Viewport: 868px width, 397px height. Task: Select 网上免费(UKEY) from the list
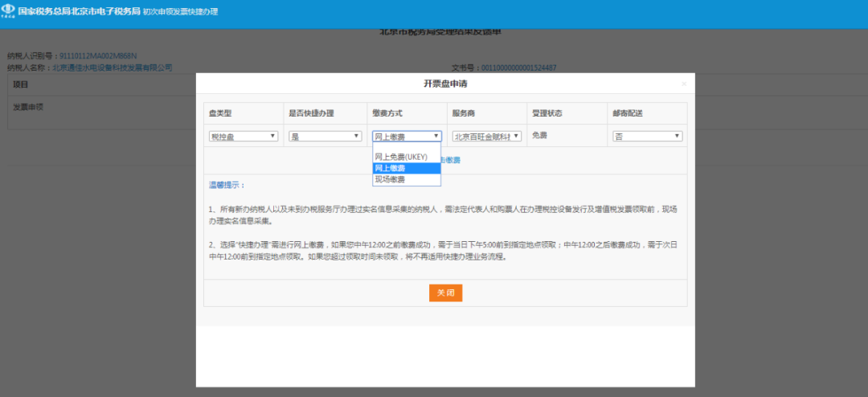(x=407, y=157)
